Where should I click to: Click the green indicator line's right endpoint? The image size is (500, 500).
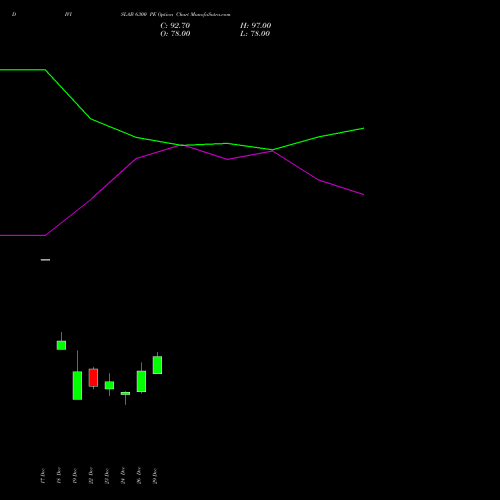pyautogui.click(x=363, y=128)
